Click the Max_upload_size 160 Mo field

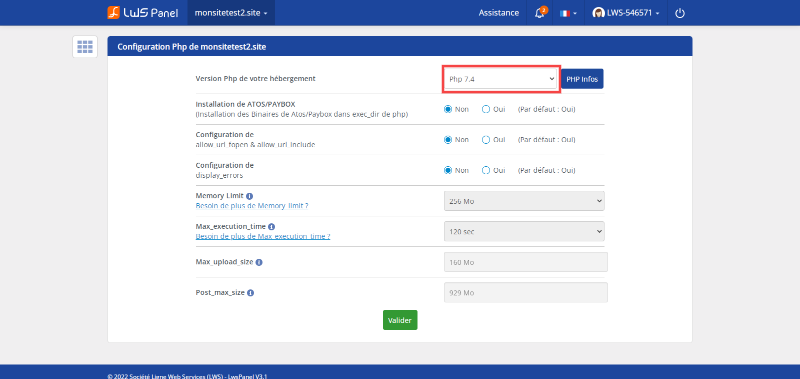coord(526,262)
